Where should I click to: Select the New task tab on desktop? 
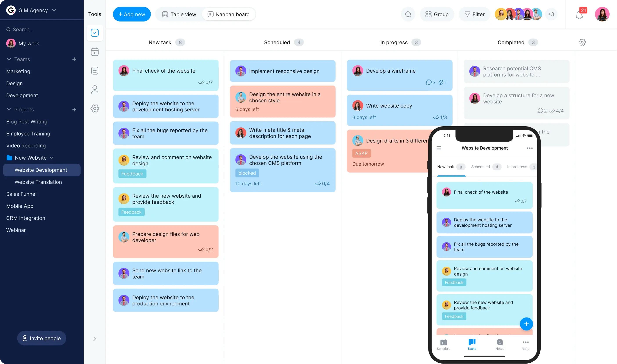click(166, 42)
